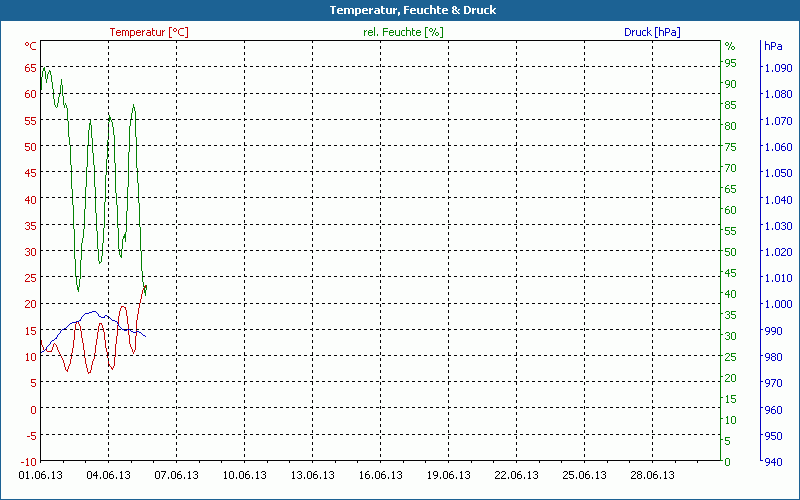Click the pressure axis value '1.090'
Viewport: 800px width, 500px height.
(778, 68)
